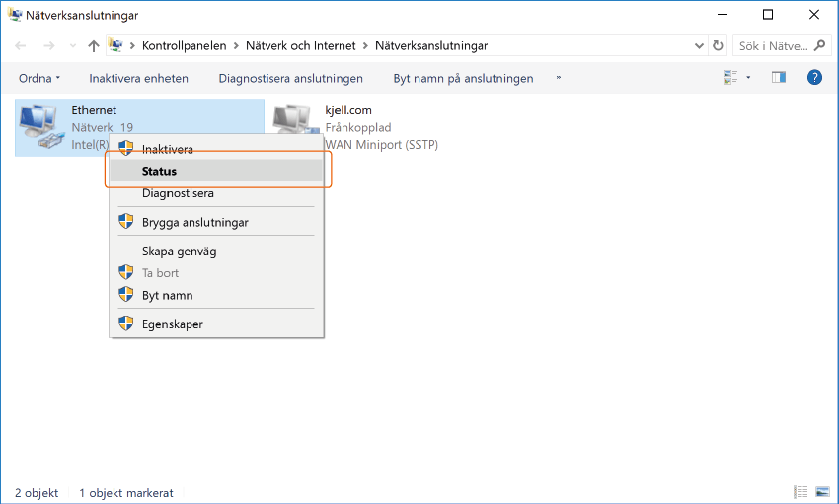Choose Inaktivera in the context menu
The height and width of the screenshot is (504, 839).
tap(216, 149)
